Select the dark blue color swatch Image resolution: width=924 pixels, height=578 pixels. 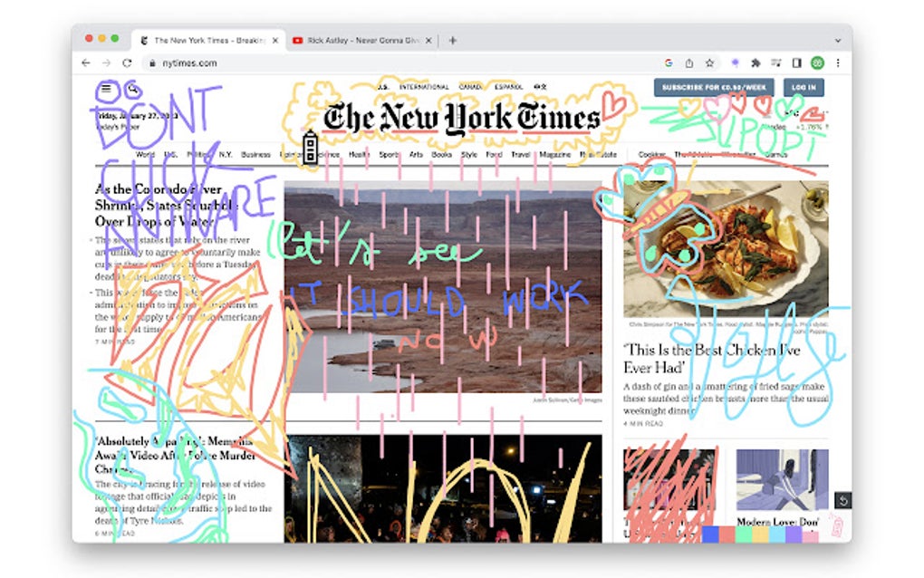pos(711,535)
